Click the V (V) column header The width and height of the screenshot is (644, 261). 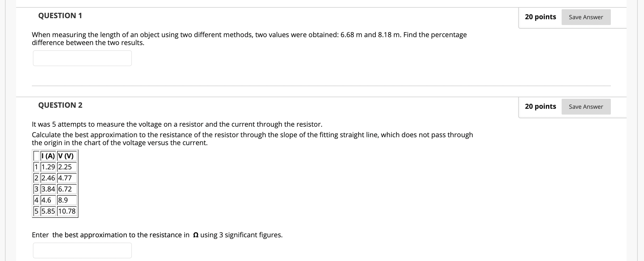(x=66, y=156)
